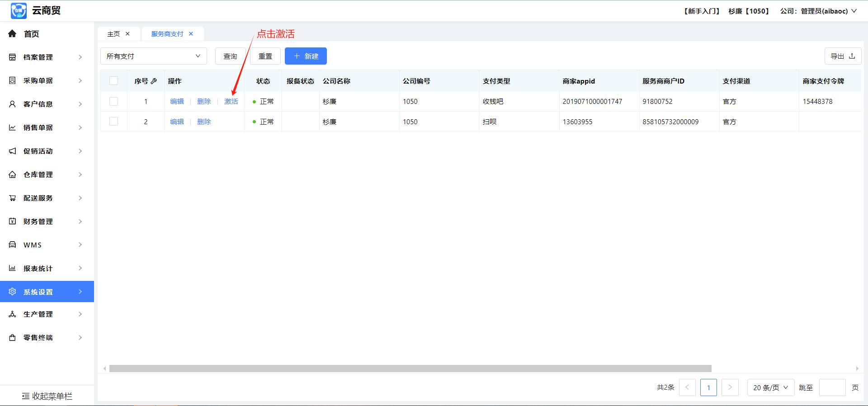Click the 商家appid value 2019071000001747
The width and height of the screenshot is (868, 406).
tap(592, 102)
